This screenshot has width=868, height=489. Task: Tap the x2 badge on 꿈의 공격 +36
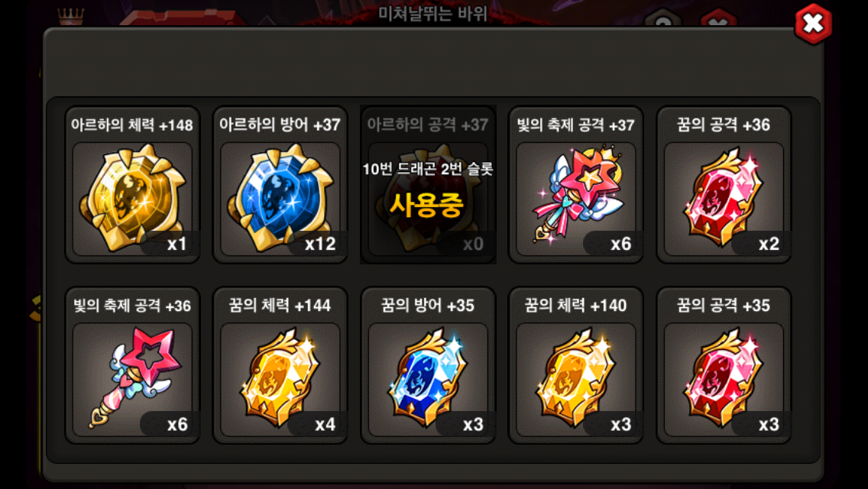[769, 244]
